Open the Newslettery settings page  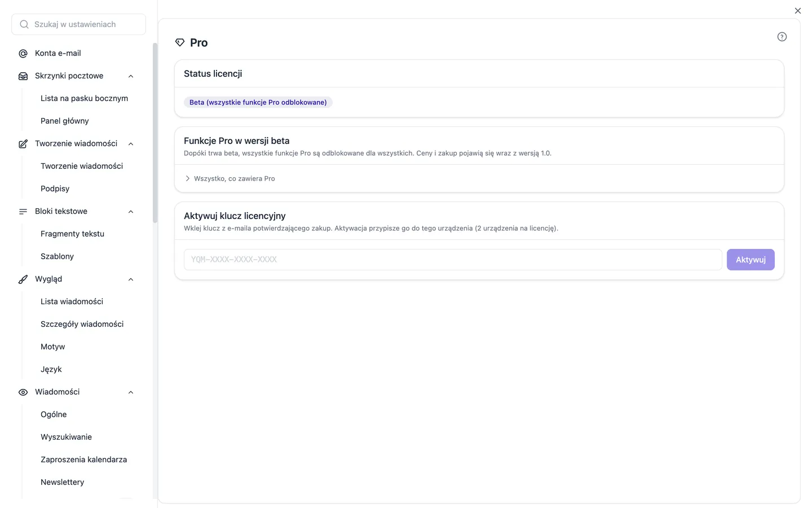tap(62, 482)
